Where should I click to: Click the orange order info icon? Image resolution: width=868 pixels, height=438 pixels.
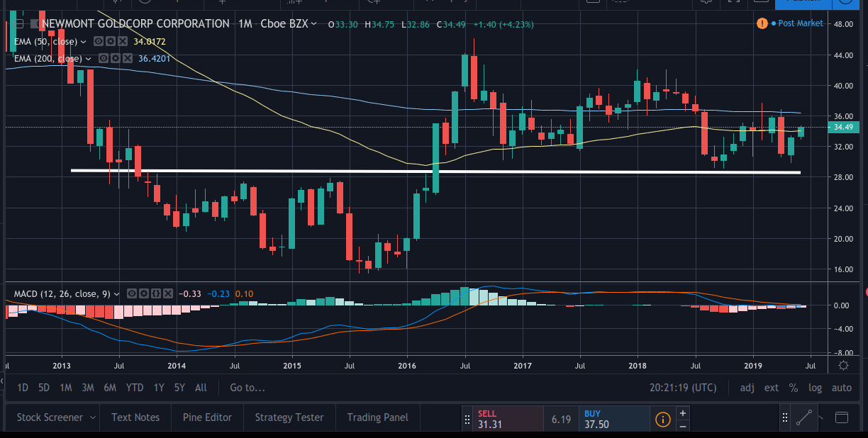663,419
